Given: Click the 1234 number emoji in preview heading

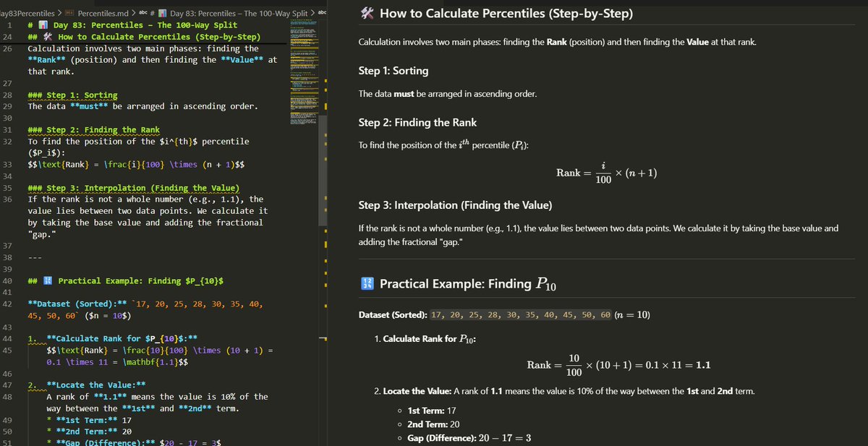Looking at the screenshot, I should click(366, 284).
